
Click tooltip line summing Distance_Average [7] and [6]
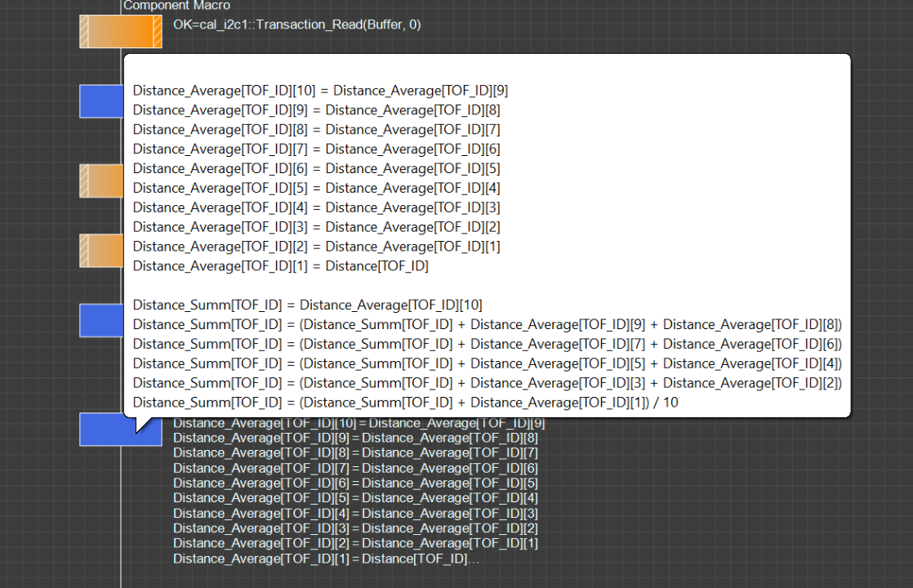point(487,344)
